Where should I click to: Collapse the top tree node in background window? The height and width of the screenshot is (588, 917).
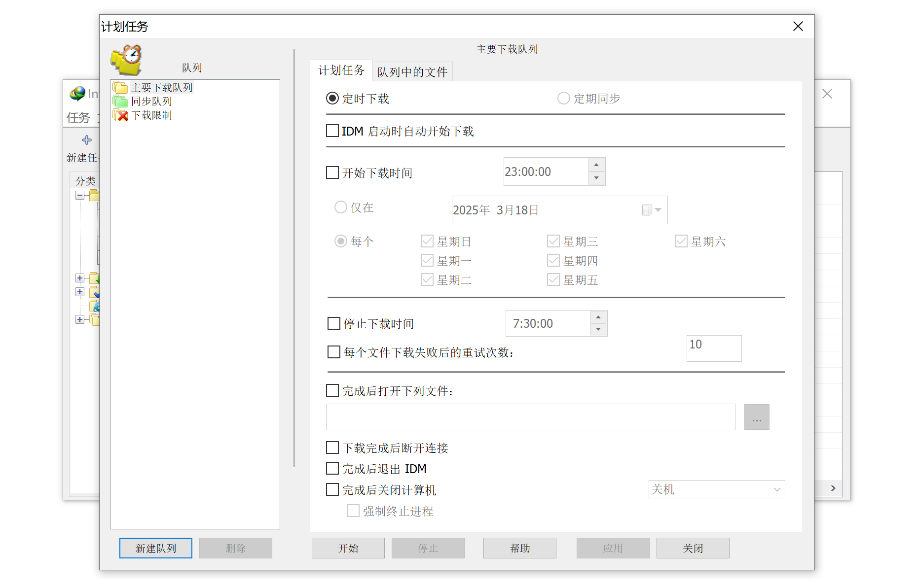pyautogui.click(x=80, y=195)
